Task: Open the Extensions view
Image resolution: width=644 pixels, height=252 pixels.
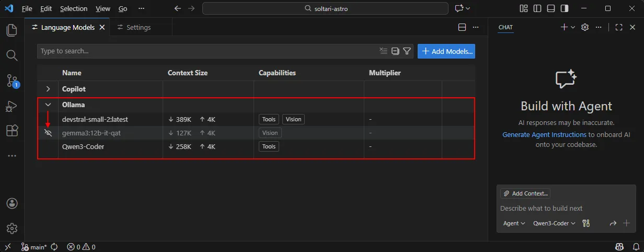Action: 11,131
